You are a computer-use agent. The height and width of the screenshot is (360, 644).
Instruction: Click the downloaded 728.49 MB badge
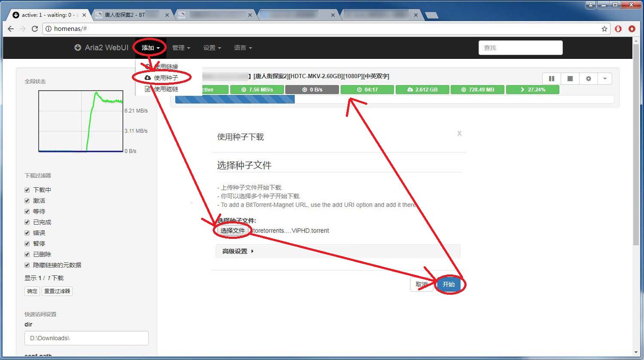(x=477, y=90)
